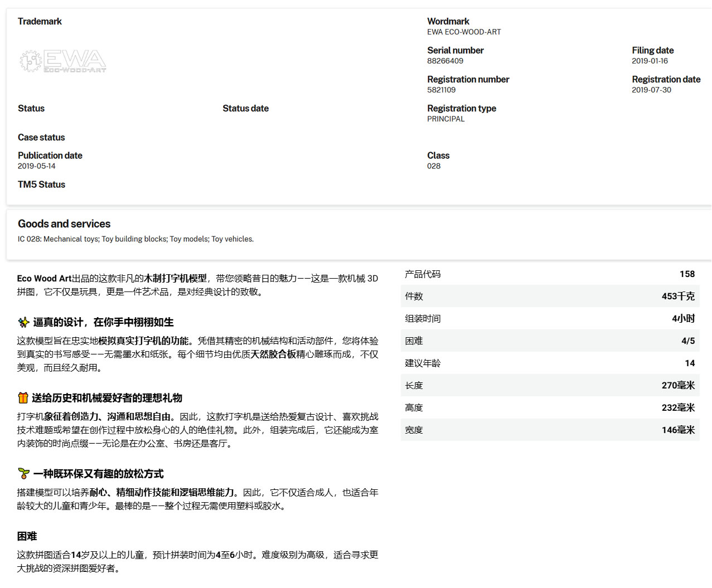Expand the Goods and services section
This screenshot has width=712, height=588.
[x=64, y=223]
